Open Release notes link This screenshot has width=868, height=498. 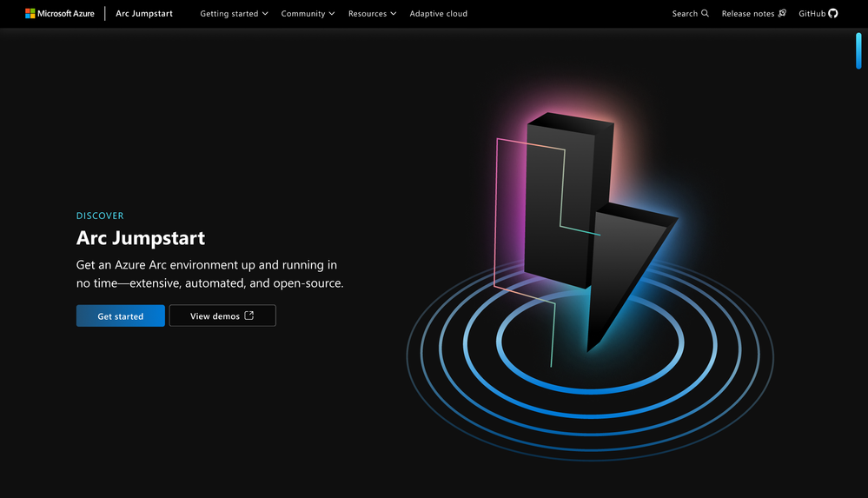click(x=753, y=13)
